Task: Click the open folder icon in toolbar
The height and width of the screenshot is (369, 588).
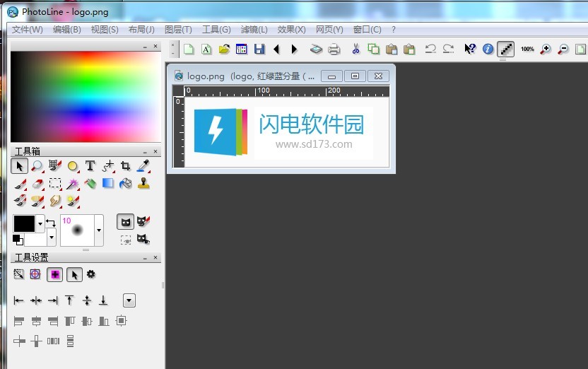Action: (224, 49)
